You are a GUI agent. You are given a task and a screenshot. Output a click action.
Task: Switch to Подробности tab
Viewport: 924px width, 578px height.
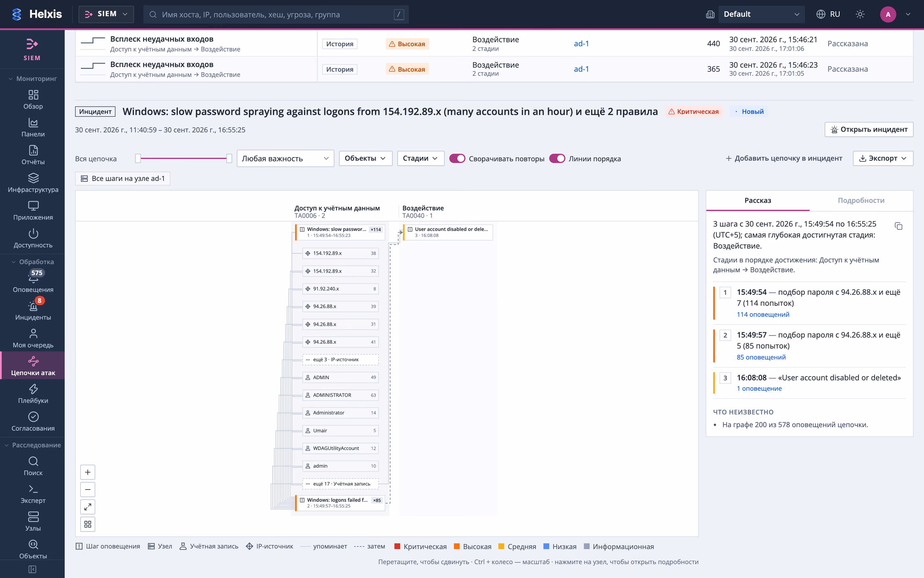pos(861,200)
